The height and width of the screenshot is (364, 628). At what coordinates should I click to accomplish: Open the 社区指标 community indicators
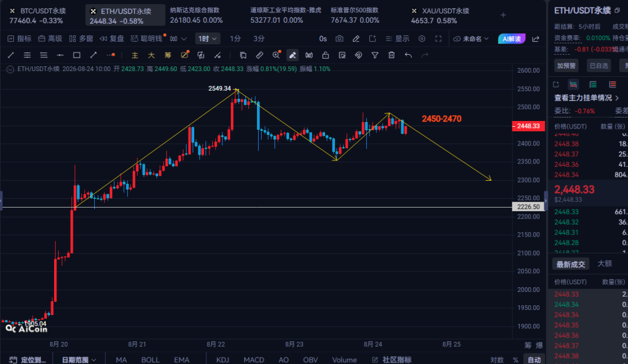392,359
